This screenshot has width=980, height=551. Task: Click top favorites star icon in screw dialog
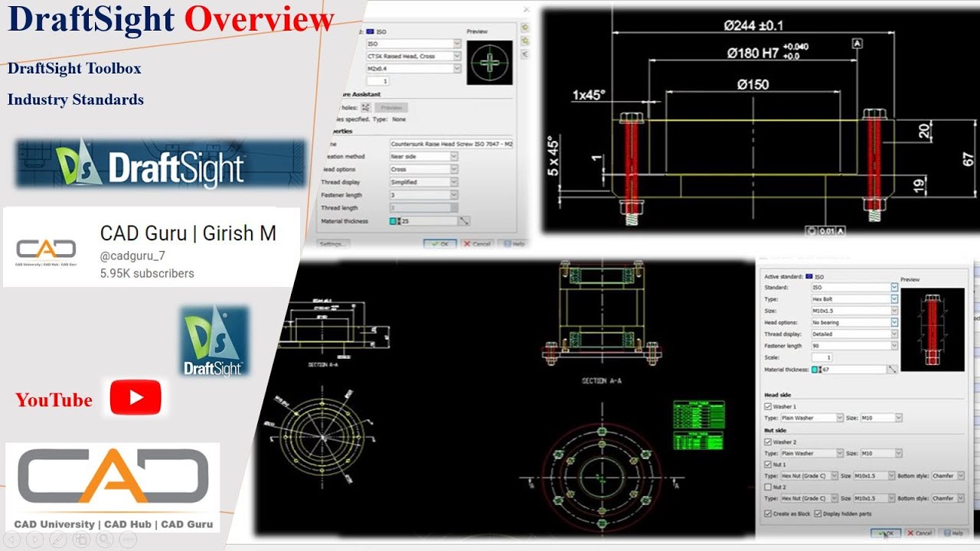pos(525,28)
